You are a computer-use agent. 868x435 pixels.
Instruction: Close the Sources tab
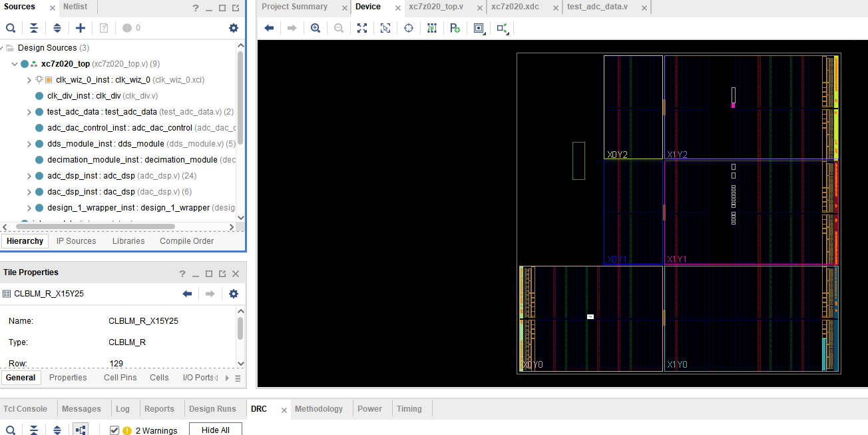click(x=53, y=9)
